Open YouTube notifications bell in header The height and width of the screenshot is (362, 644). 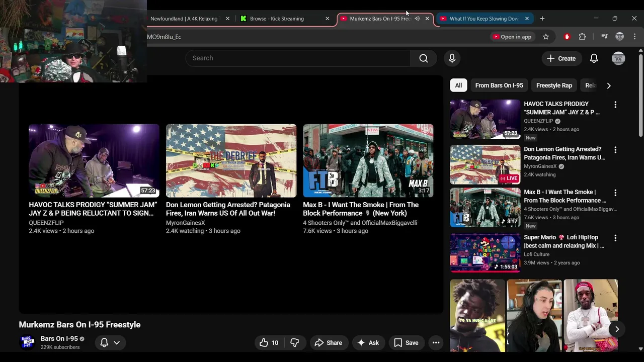[x=594, y=58]
